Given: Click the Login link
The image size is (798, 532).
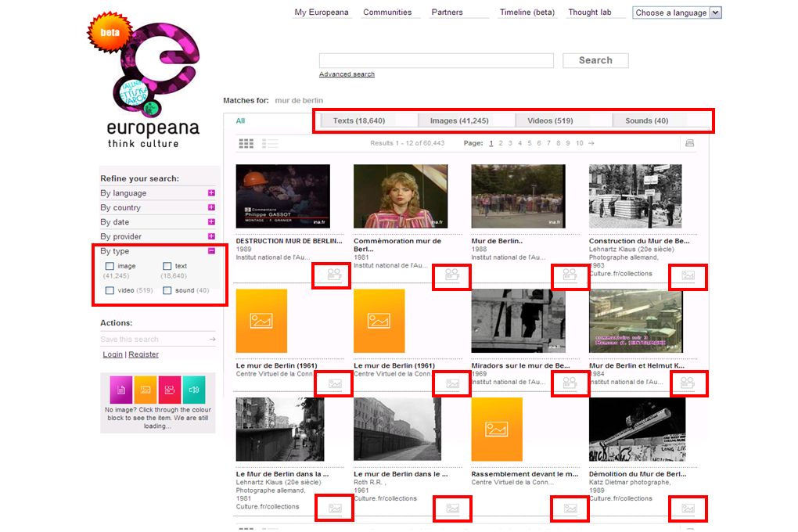Looking at the screenshot, I should [x=113, y=354].
